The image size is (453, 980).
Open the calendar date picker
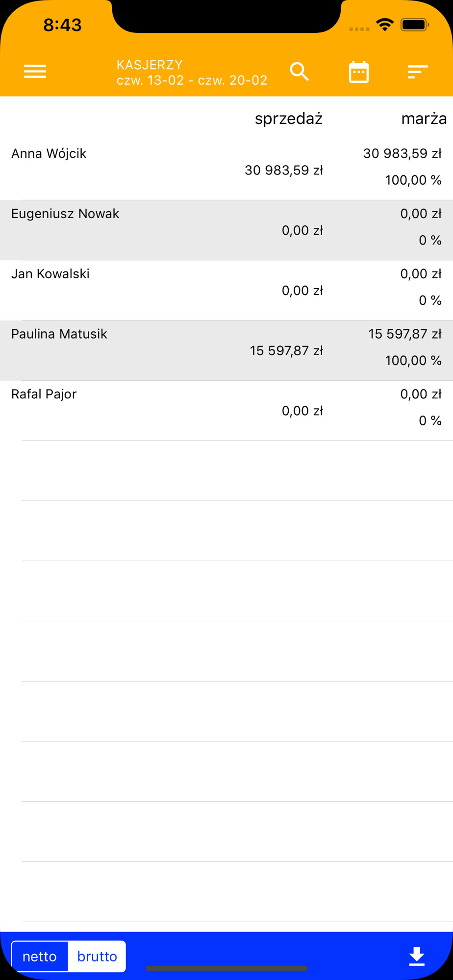(358, 72)
